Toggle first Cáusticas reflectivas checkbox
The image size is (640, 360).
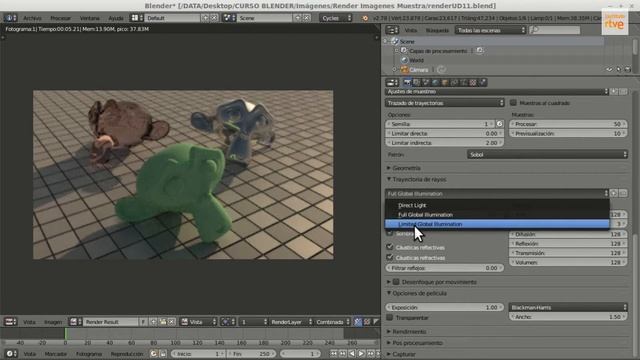[x=389, y=247]
